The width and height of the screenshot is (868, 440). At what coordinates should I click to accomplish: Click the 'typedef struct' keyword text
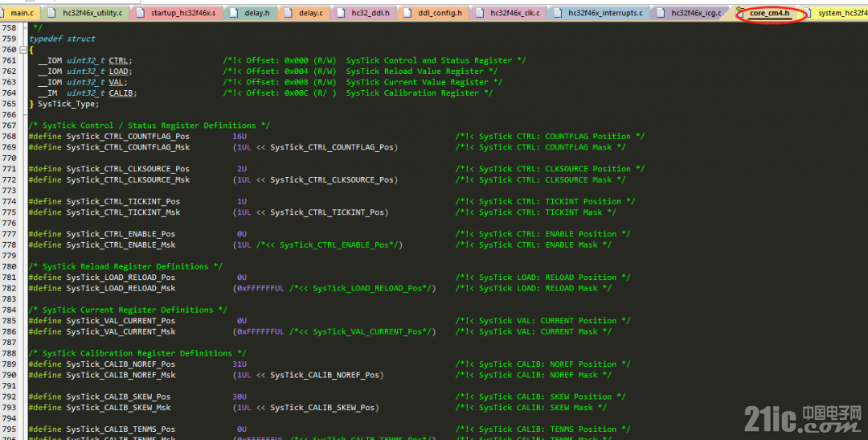62,39
